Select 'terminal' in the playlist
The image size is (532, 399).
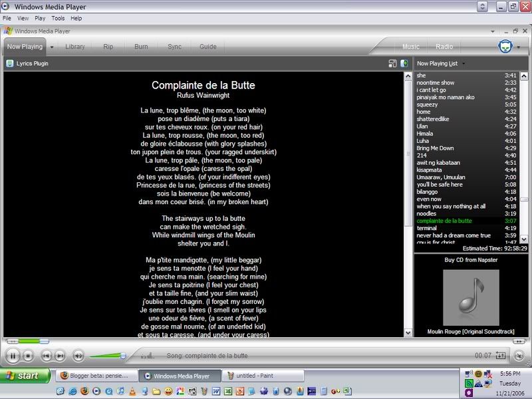pos(428,228)
